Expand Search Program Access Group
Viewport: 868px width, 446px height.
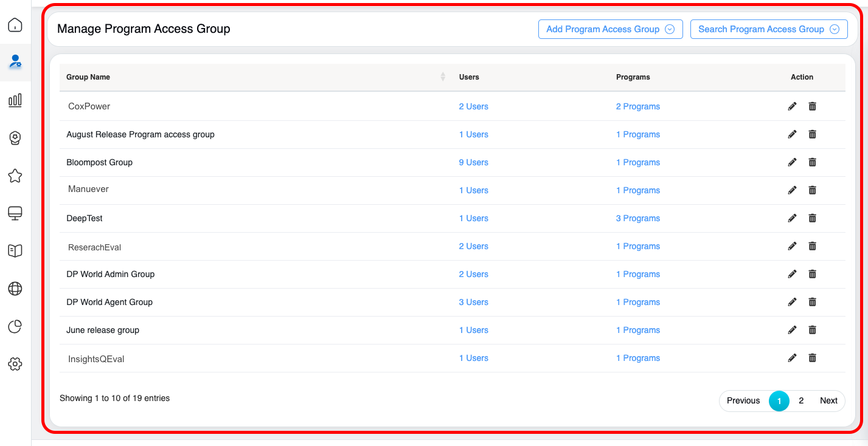click(768, 29)
